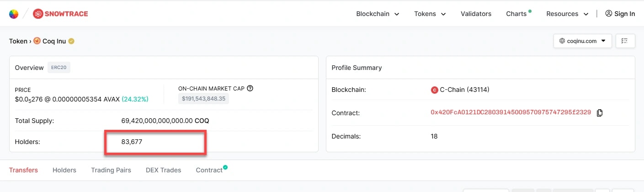The width and height of the screenshot is (644, 192).
Task: Open the Resources dropdown
Action: coord(567,14)
